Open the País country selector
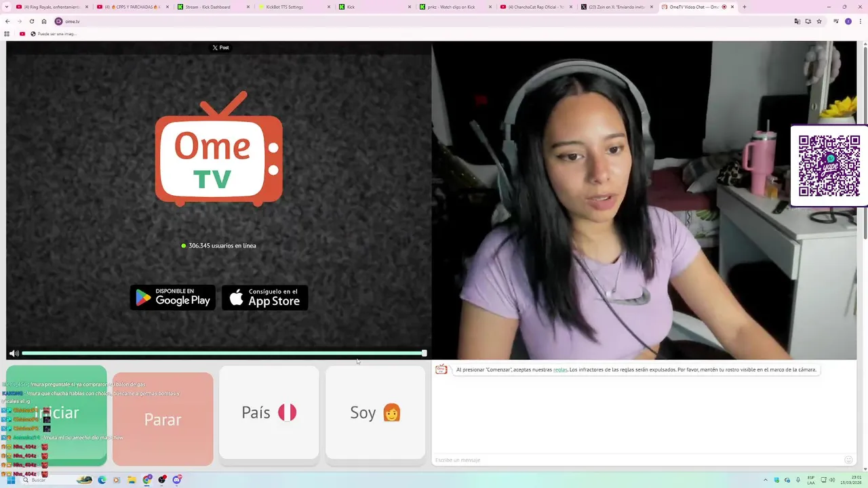 269,413
